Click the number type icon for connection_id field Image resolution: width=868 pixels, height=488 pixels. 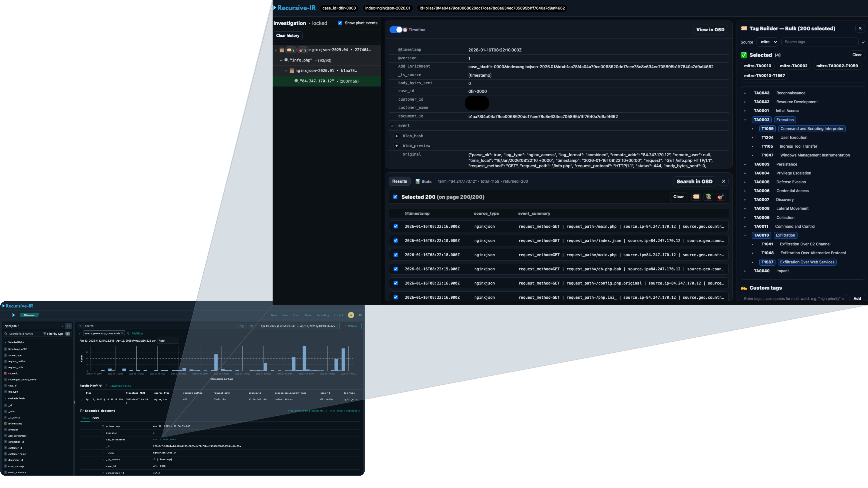tap(5, 442)
